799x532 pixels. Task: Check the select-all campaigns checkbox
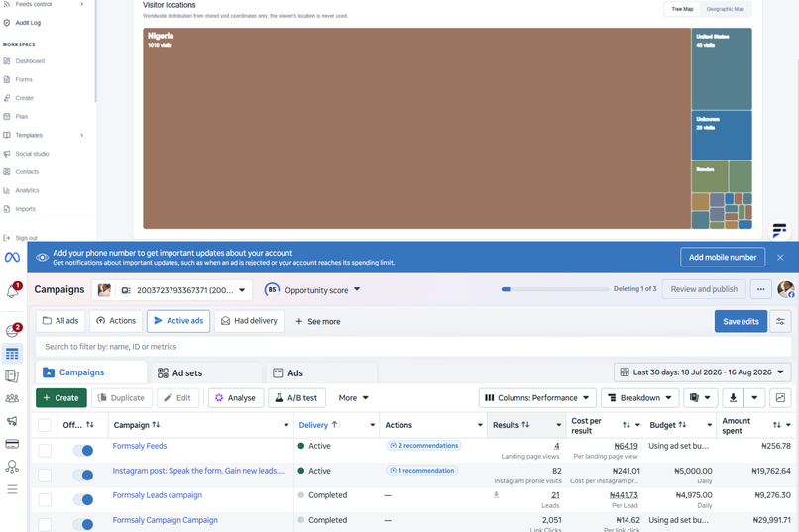[45, 425]
